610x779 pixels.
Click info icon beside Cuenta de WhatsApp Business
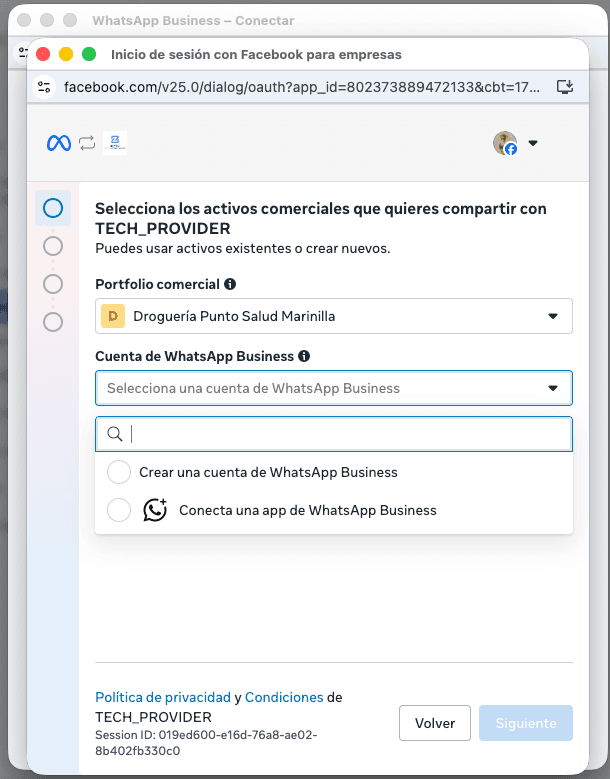click(304, 356)
